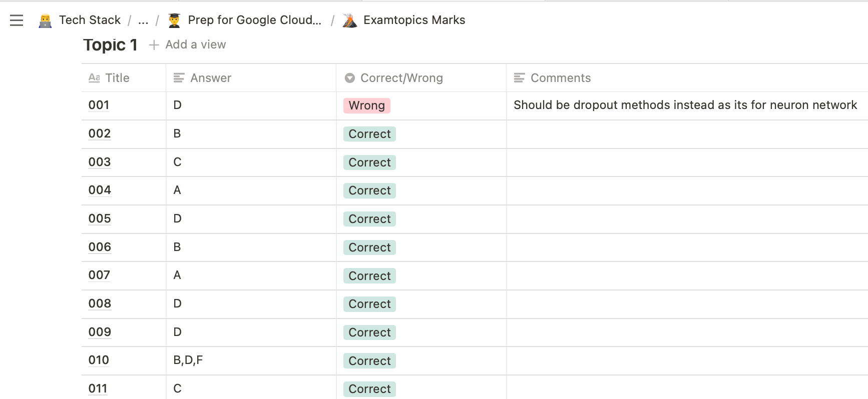868x399 pixels.
Task: Expand the collapsed breadcrumb ellipsis
Action: pos(143,20)
